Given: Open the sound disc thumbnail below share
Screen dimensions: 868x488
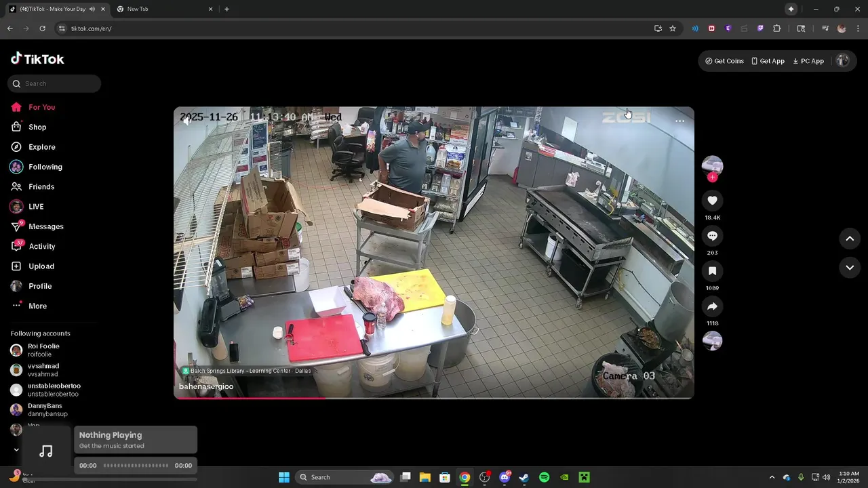Looking at the screenshot, I should coord(712,341).
